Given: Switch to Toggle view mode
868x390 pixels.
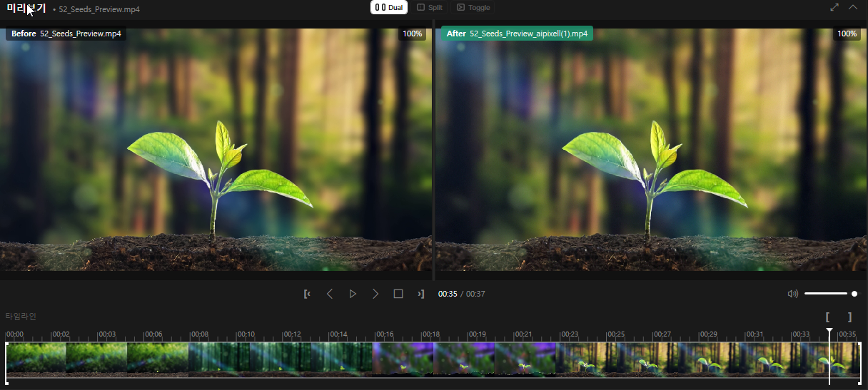Looking at the screenshot, I should (473, 8).
